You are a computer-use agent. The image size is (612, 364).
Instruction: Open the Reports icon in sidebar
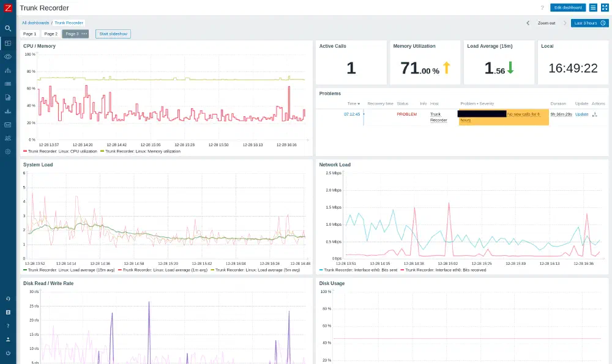coord(8,97)
